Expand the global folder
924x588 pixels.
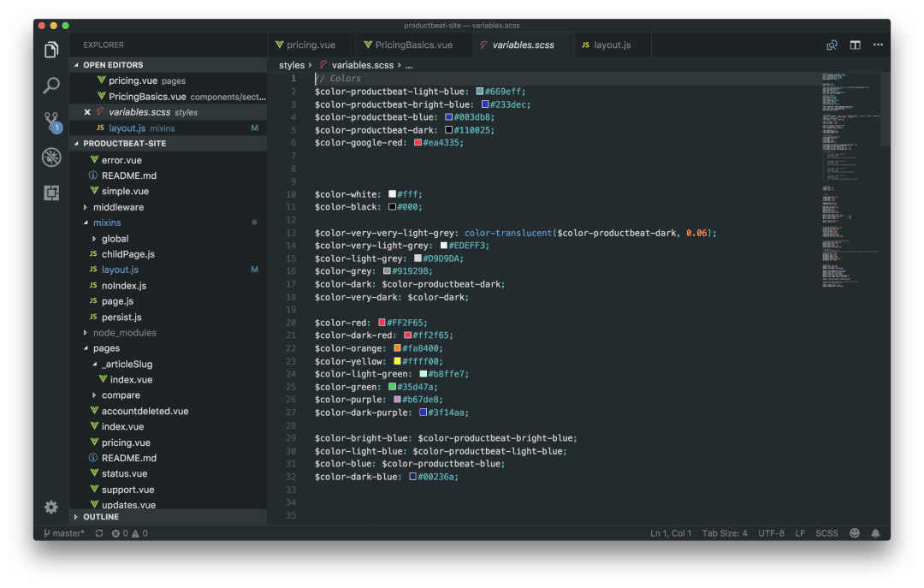point(94,239)
